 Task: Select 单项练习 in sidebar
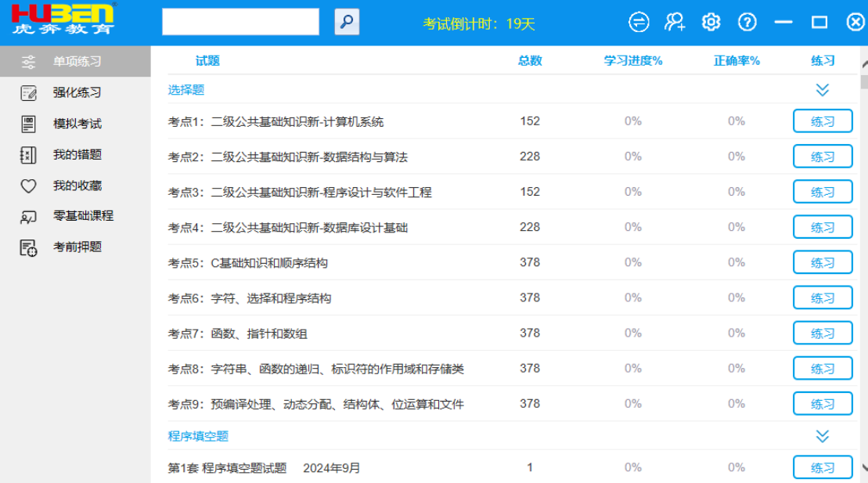[x=77, y=61]
